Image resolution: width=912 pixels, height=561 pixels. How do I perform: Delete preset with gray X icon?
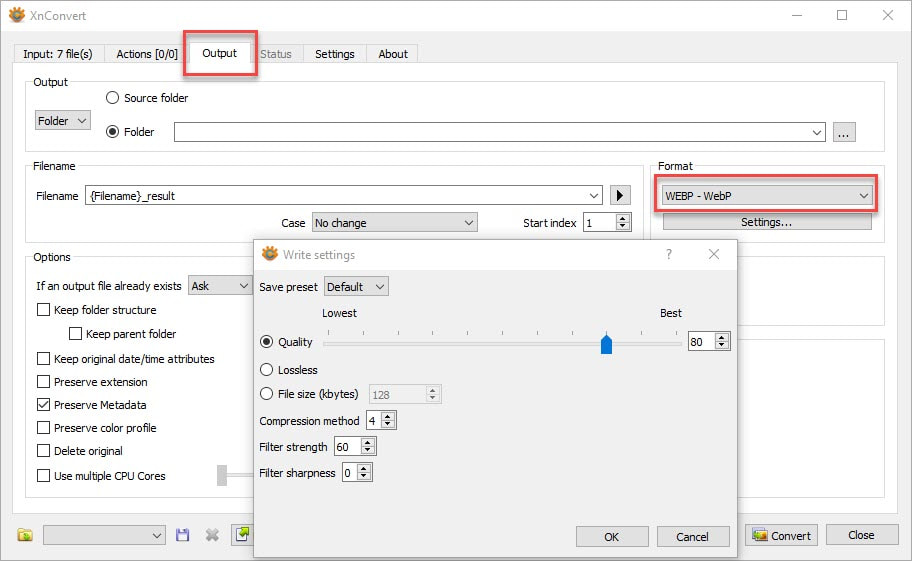tap(212, 535)
